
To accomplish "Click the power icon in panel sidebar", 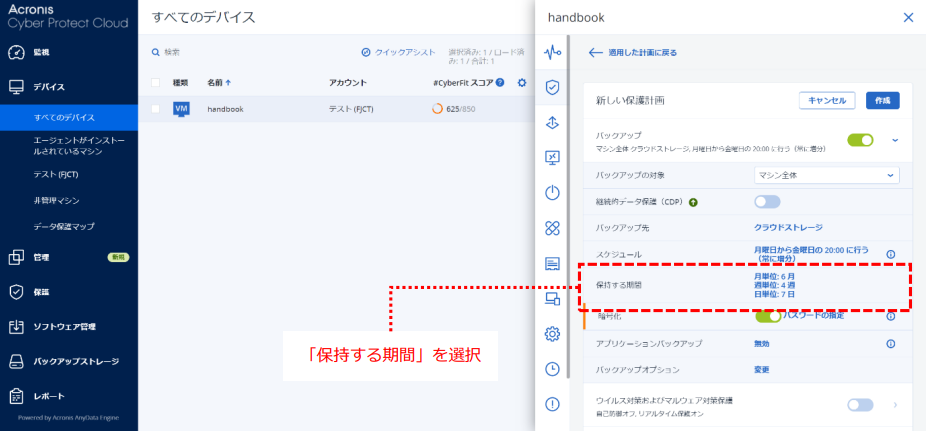I will coord(552,193).
